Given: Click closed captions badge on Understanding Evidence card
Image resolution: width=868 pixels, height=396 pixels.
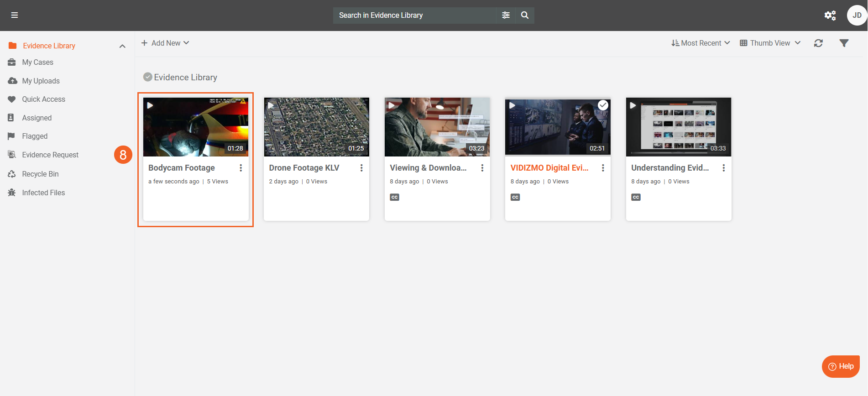Looking at the screenshot, I should pyautogui.click(x=636, y=197).
